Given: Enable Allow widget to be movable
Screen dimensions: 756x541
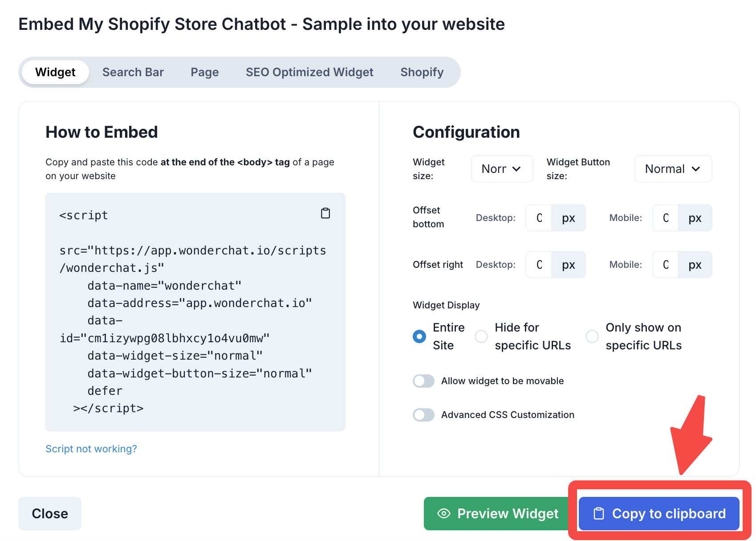Looking at the screenshot, I should (x=423, y=381).
